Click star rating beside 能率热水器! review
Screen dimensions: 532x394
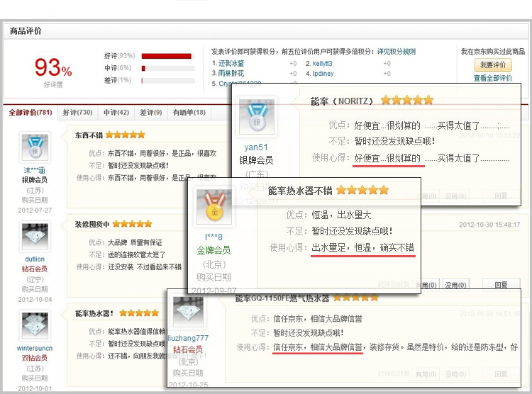pyautogui.click(x=139, y=313)
